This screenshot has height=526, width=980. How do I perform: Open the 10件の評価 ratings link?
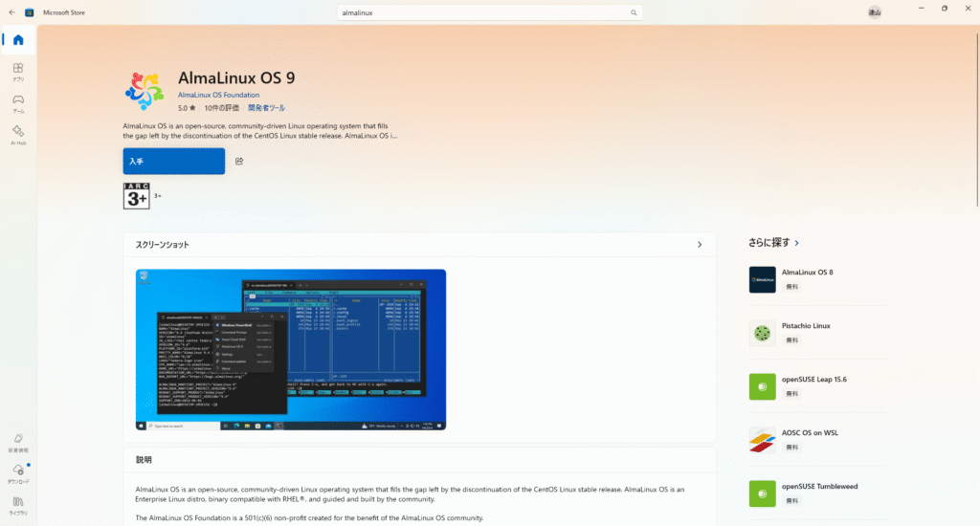221,108
